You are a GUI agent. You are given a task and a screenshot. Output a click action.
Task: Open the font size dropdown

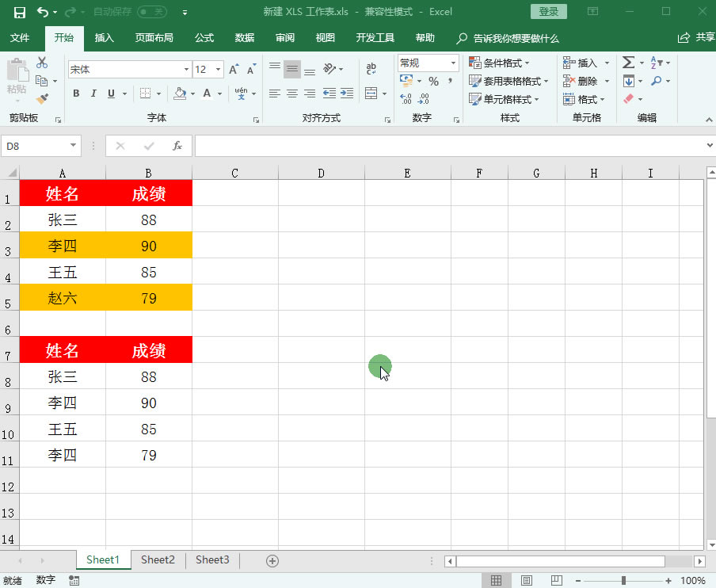click(x=216, y=69)
